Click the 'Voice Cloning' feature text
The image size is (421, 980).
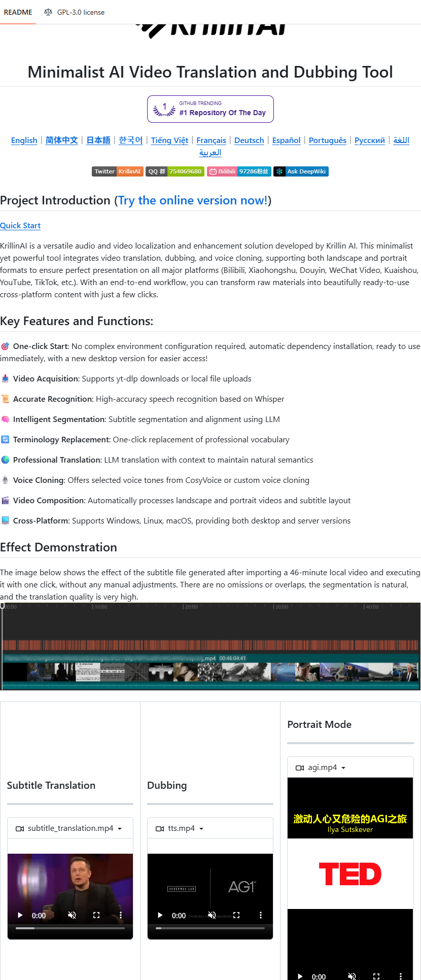click(39, 480)
